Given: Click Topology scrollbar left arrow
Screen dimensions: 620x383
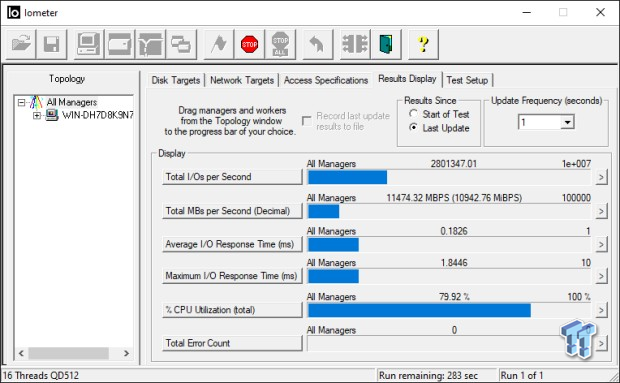Looking at the screenshot, I should coord(21,353).
